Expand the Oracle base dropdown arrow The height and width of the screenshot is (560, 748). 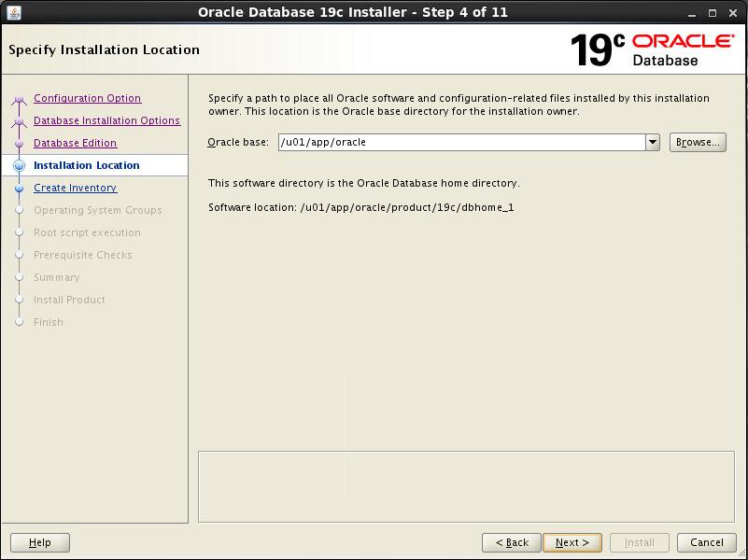click(x=653, y=143)
